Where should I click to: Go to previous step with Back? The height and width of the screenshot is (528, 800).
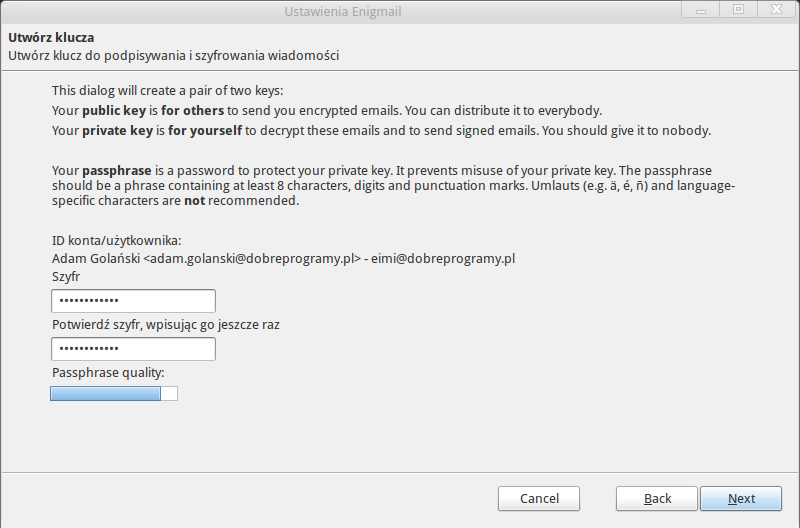(656, 498)
